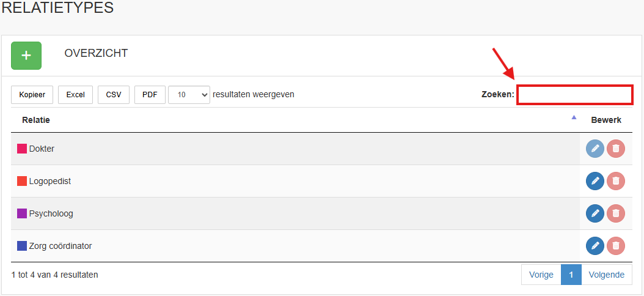644x296 pixels.
Task: Edit the Psycholoog relation type
Action: [x=595, y=213]
